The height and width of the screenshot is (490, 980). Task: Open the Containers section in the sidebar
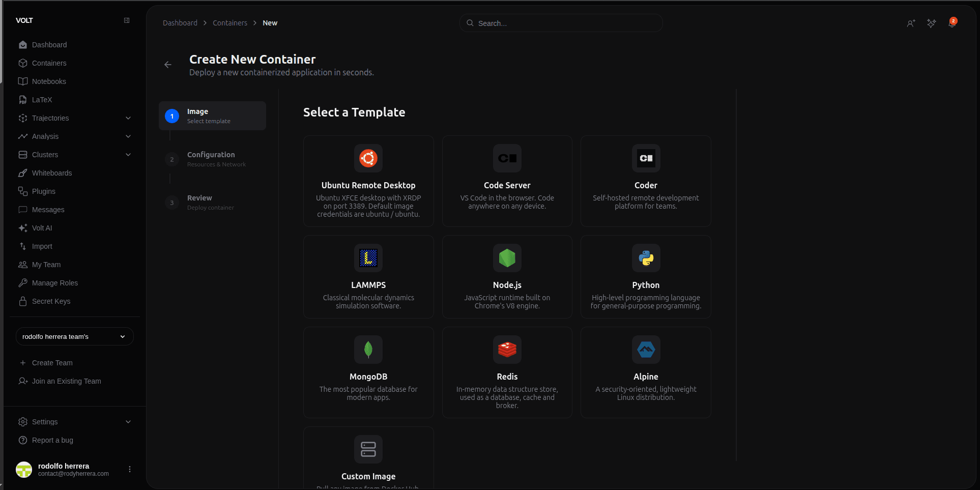49,63
